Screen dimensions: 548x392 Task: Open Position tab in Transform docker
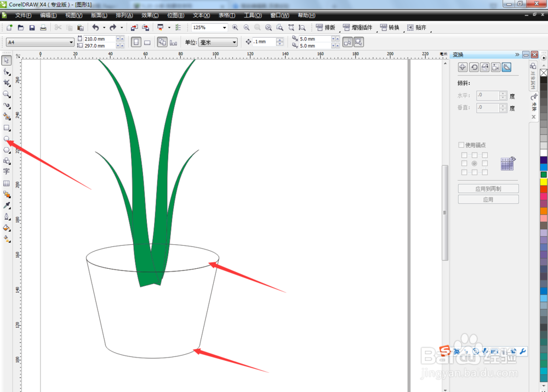[x=463, y=67]
